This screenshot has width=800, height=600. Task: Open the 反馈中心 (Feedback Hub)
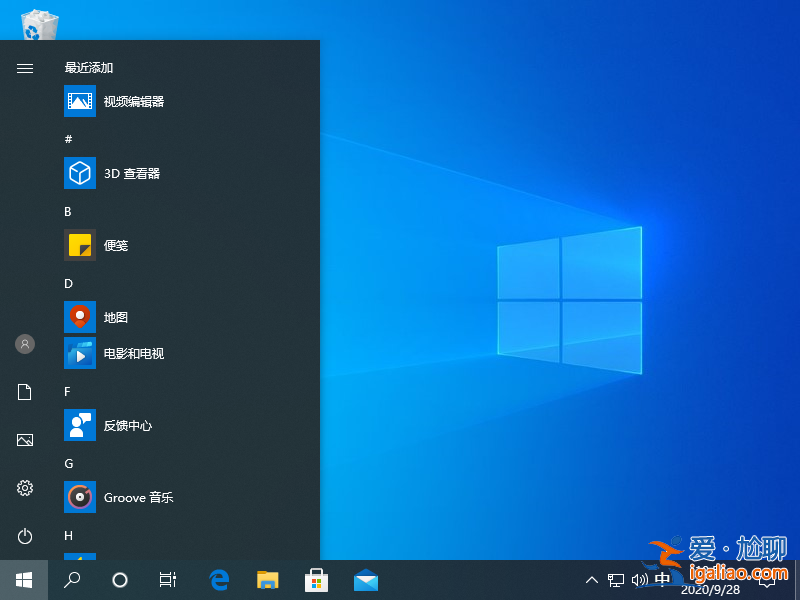[x=125, y=425]
